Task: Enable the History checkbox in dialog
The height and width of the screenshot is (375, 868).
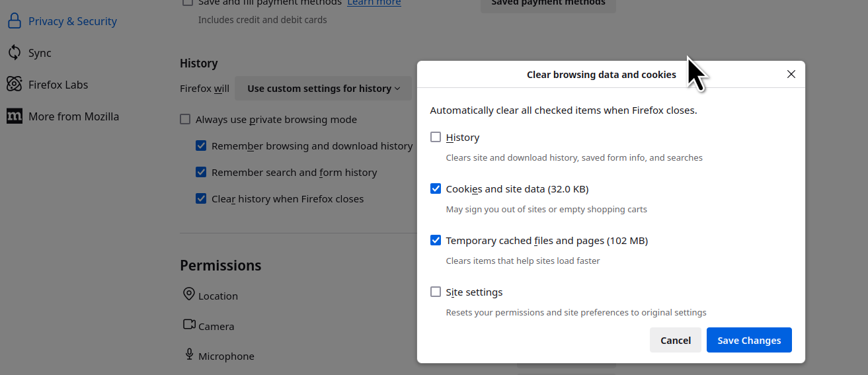Action: point(436,138)
